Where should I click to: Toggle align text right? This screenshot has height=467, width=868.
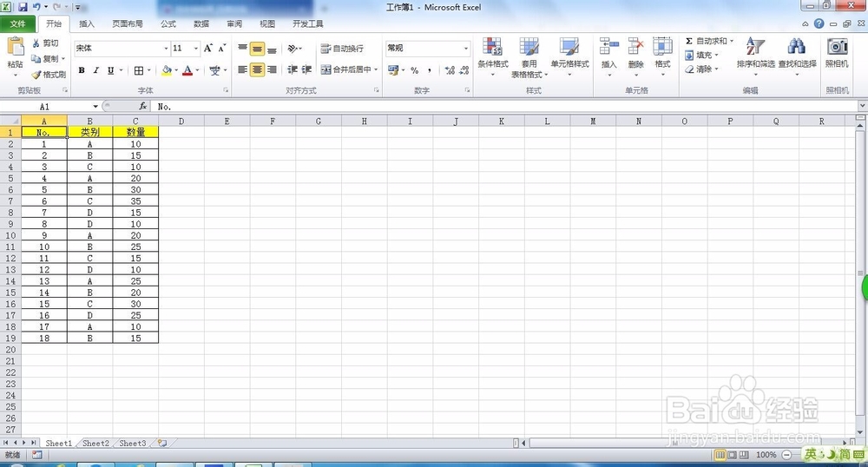pyautogui.click(x=272, y=69)
